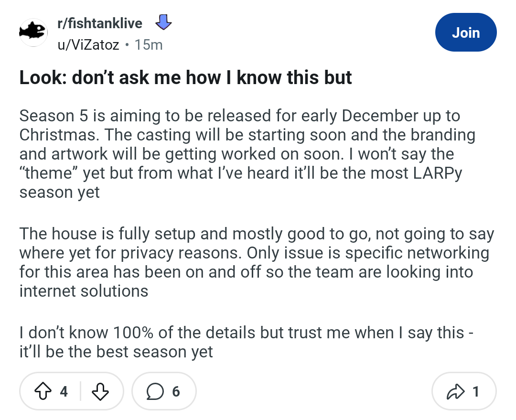This screenshot has width=516, height=420.
Task: Click the quoted word 'theme' in the post
Action: [47, 173]
